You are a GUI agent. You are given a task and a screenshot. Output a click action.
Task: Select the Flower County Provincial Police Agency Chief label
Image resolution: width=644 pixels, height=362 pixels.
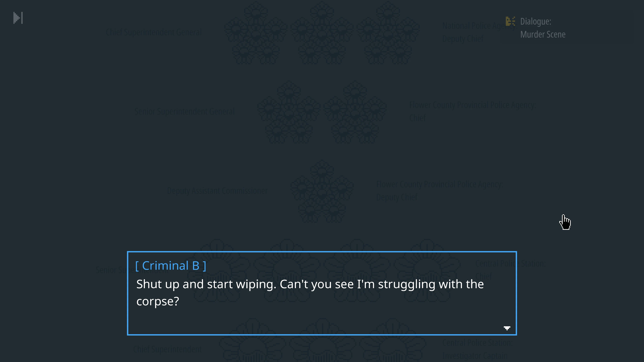point(472,111)
